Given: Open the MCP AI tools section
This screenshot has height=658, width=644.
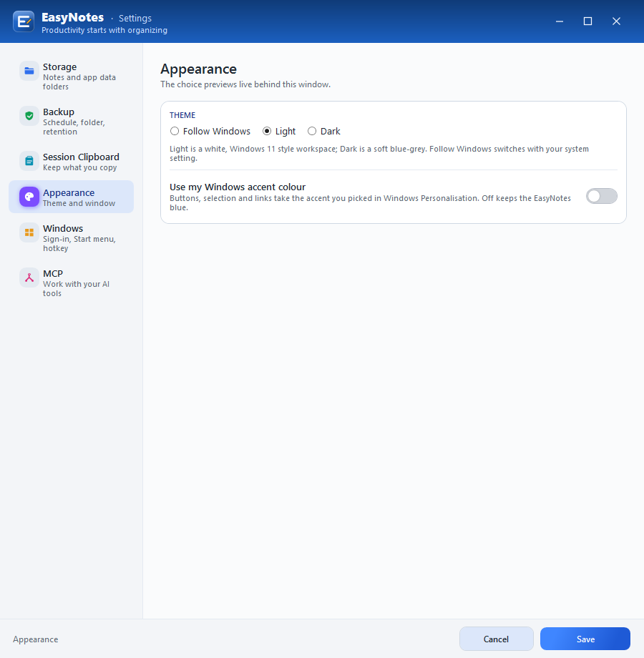Looking at the screenshot, I should [x=72, y=283].
